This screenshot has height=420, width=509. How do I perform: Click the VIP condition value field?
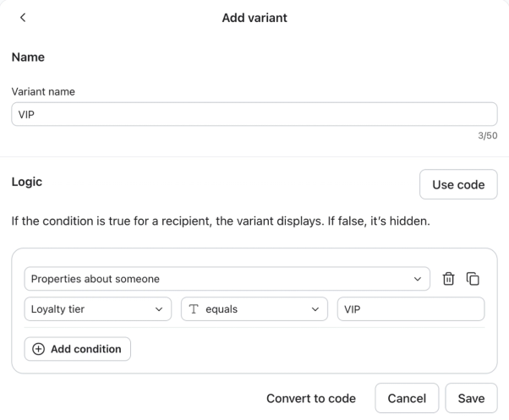coord(411,309)
